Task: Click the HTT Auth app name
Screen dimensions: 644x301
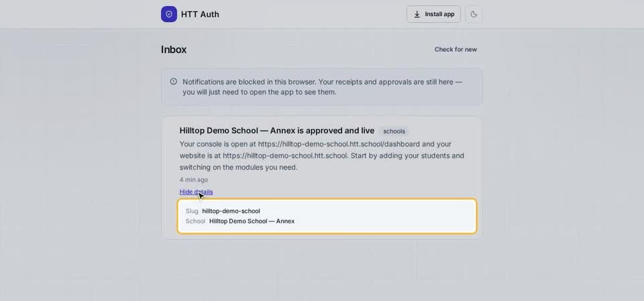Action: pos(200,14)
